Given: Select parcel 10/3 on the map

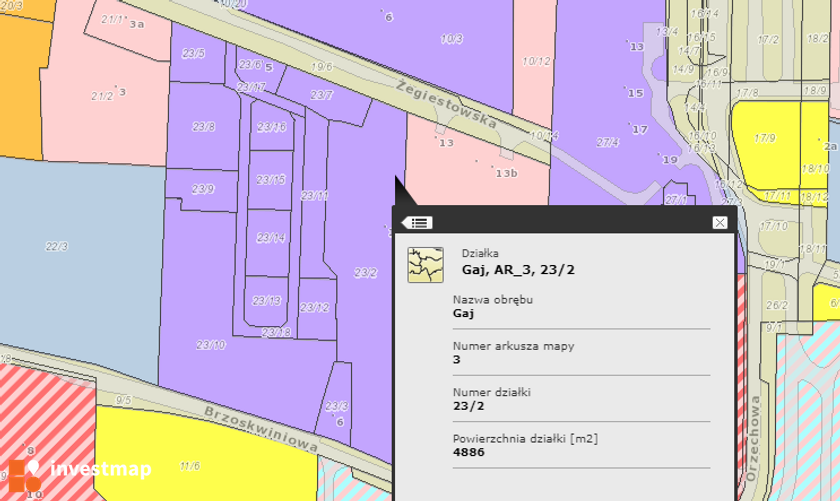Looking at the screenshot, I should (452, 39).
